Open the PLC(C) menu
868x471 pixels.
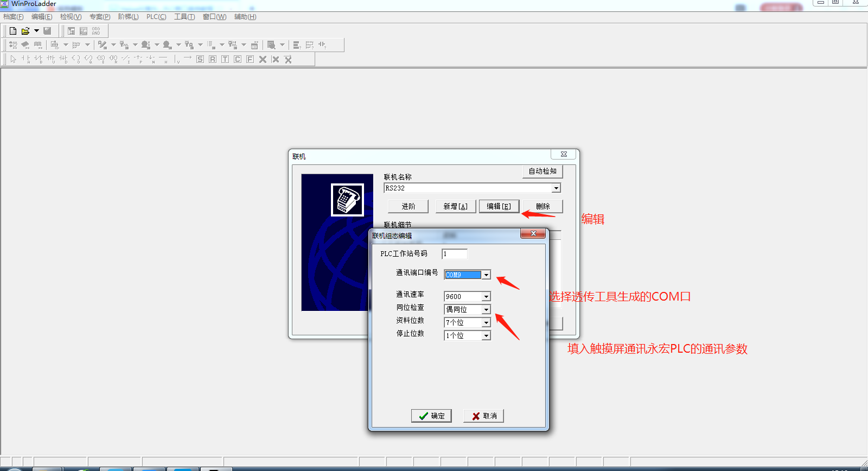[x=156, y=17]
